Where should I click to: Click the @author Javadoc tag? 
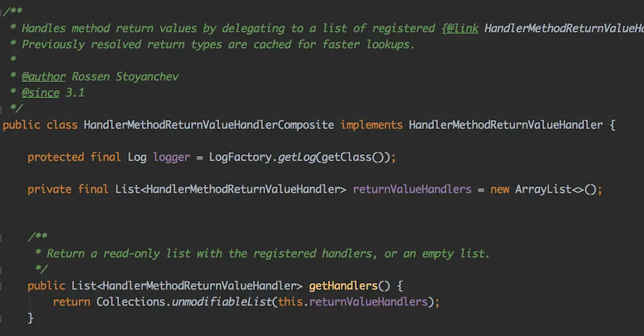(x=44, y=77)
